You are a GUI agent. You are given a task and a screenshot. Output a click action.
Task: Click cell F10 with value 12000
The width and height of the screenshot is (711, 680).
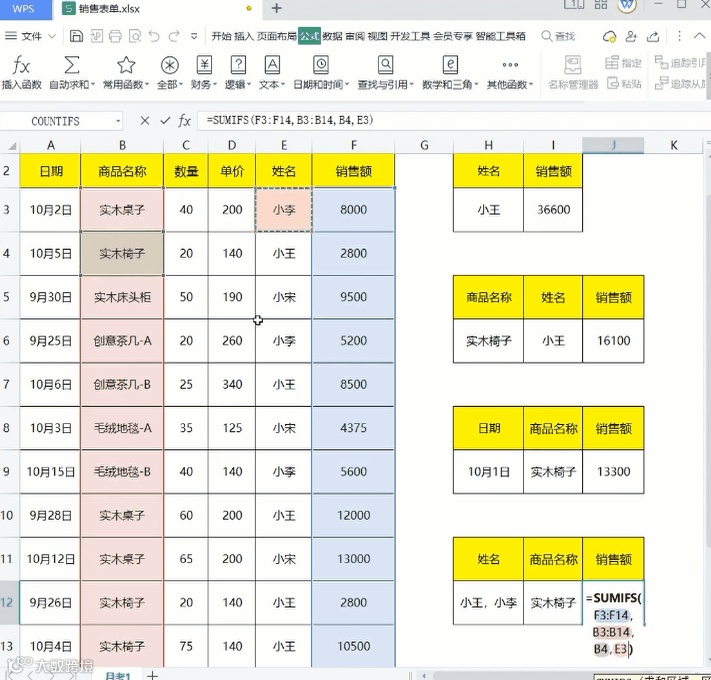[x=353, y=515]
